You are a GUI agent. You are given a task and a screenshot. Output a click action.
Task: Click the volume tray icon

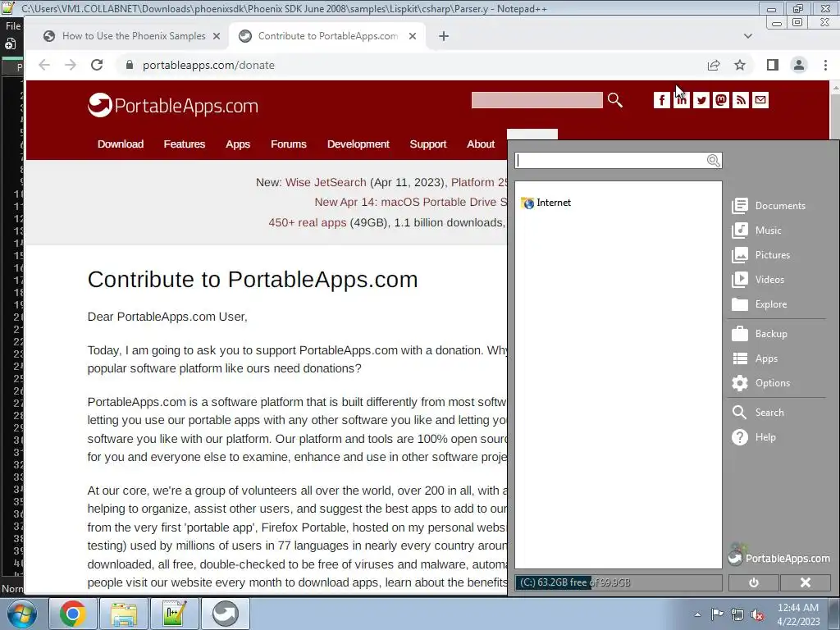pos(757,614)
